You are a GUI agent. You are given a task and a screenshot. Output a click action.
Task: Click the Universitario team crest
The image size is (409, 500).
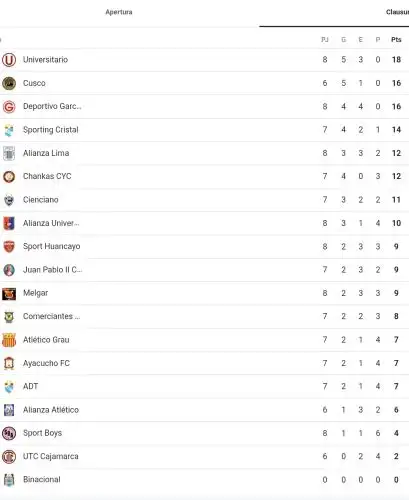click(9, 60)
